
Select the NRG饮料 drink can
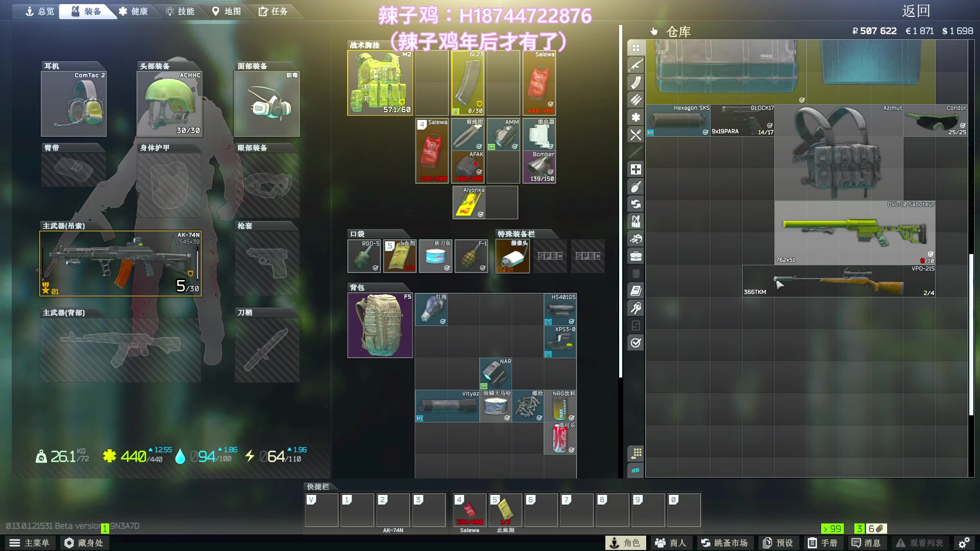click(560, 406)
